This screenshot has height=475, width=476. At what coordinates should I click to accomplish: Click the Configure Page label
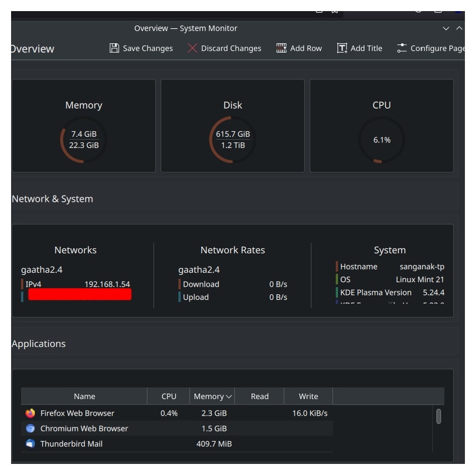tap(437, 48)
